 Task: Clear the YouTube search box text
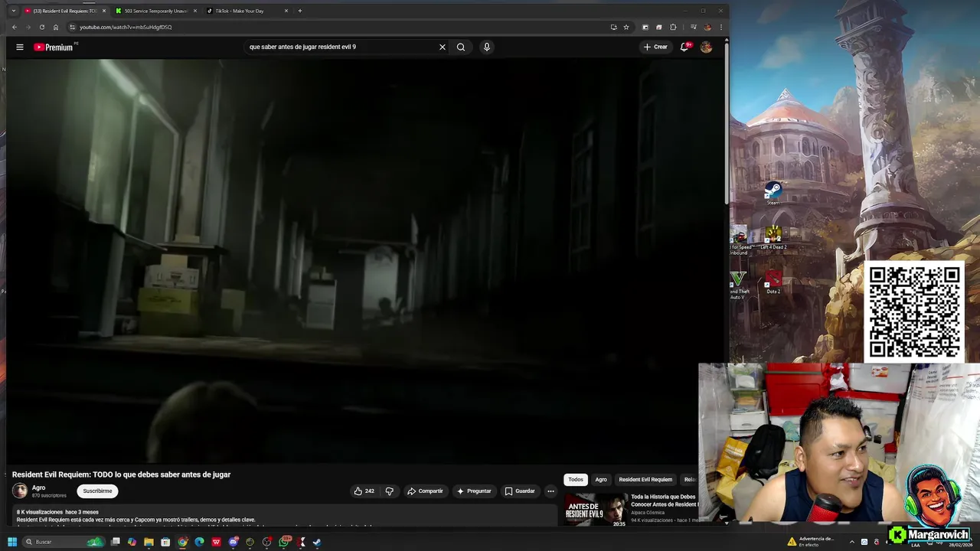tap(442, 47)
